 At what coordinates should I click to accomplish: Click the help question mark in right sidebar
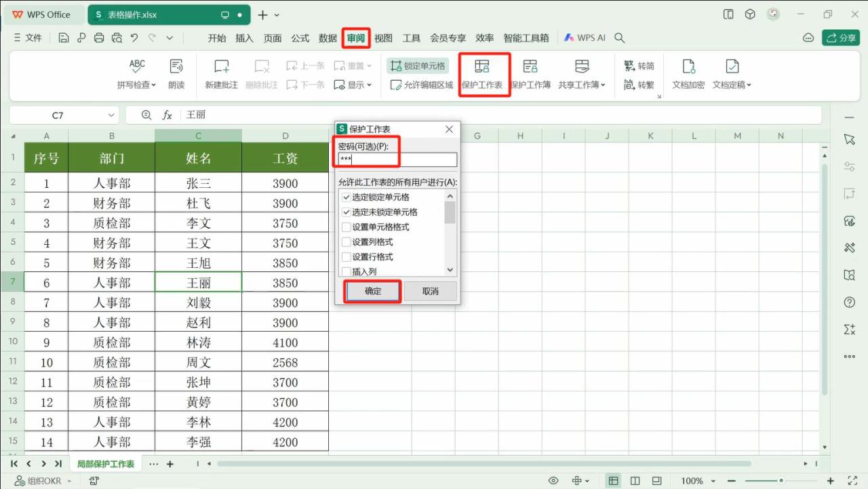point(849,302)
